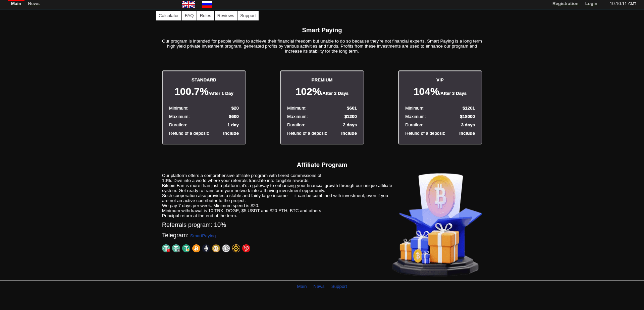644x310 pixels.
Task: Select the USDT ERC20 payment icon
Action: pyautogui.click(x=176, y=248)
